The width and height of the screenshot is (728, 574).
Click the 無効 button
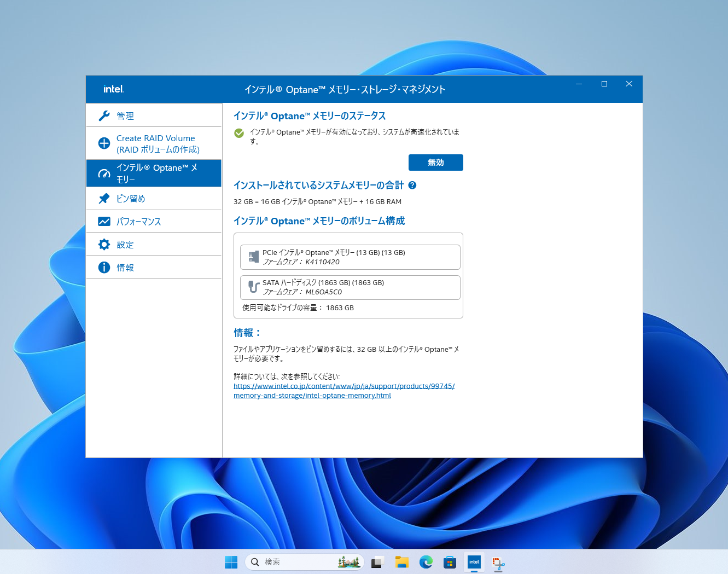(436, 163)
